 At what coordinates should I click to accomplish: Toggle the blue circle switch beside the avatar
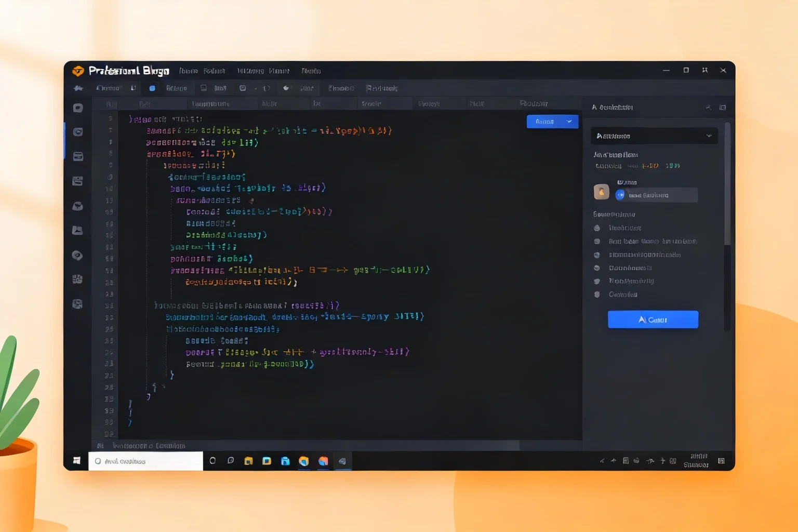point(620,195)
